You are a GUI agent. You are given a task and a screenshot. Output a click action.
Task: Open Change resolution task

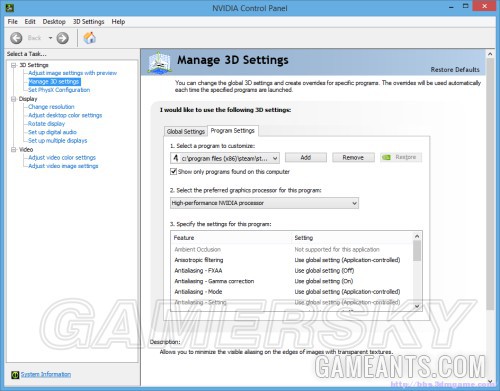(x=51, y=107)
